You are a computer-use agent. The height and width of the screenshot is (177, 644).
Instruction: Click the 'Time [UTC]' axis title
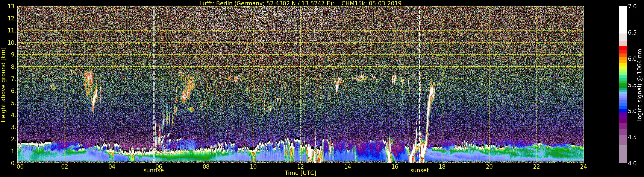(x=300, y=173)
